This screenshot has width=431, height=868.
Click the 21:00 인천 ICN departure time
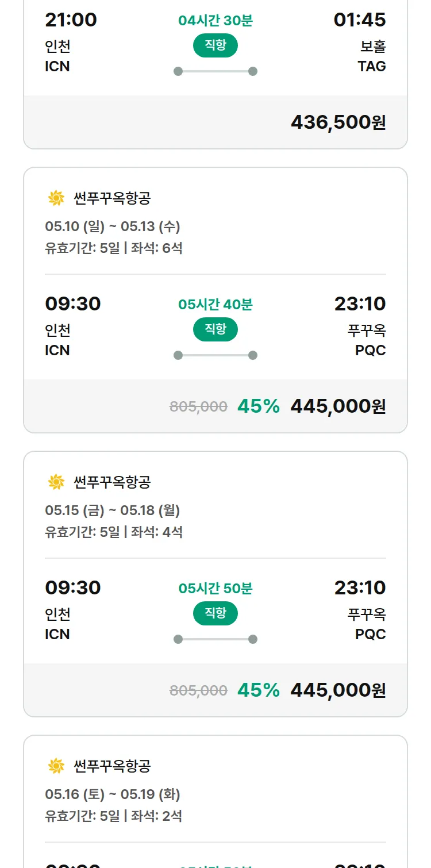point(71,20)
